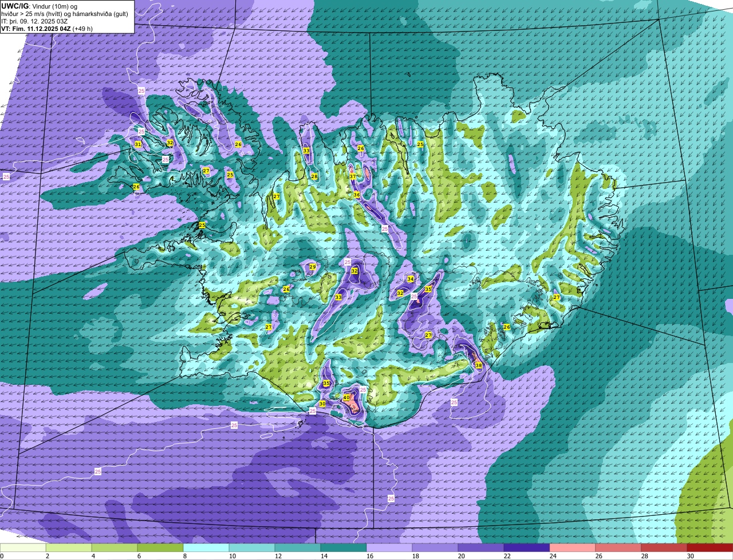Click the 'IT: þri. 09. 12. 2025 03Z' line
This screenshot has height=560, width=733.
click(36, 21)
